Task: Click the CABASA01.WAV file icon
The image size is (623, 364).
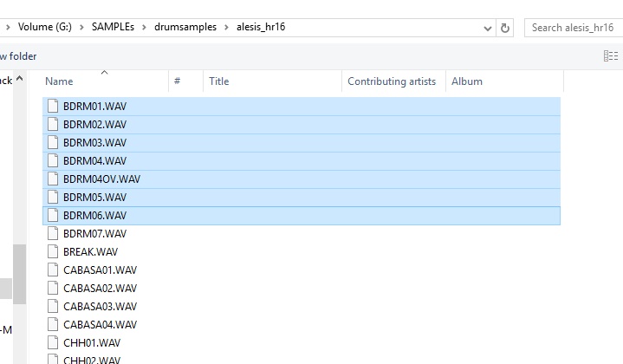Action: coord(53,270)
